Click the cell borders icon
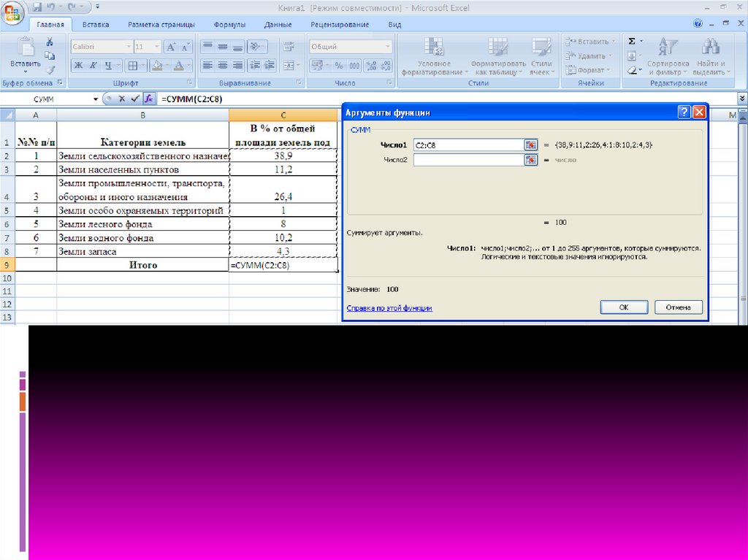Viewport: 748px width, 560px height. tap(133, 66)
